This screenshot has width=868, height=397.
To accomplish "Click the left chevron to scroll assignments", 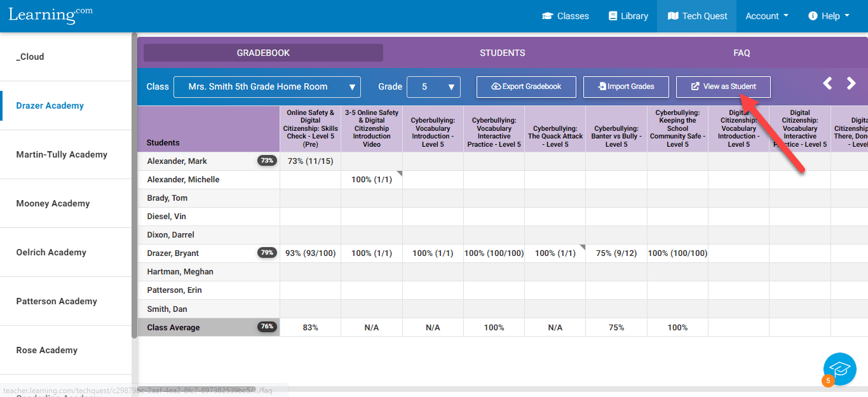I will coord(828,83).
